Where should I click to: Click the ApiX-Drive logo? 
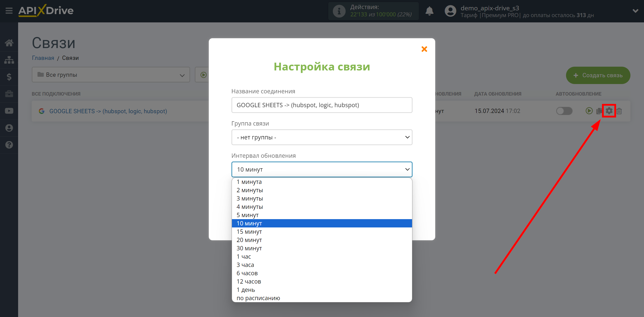tap(46, 11)
